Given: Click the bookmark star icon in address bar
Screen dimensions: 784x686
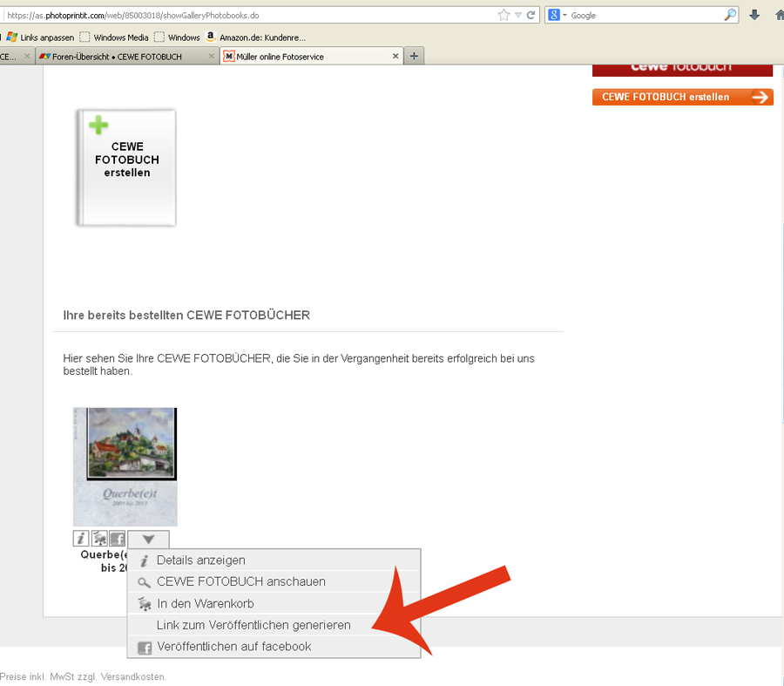Looking at the screenshot, I should [x=504, y=15].
